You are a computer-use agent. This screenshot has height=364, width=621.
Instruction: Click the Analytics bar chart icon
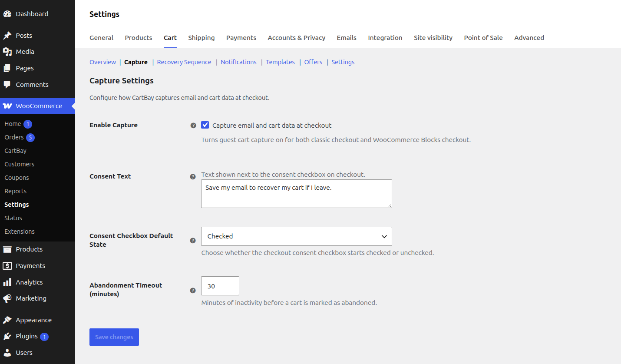coord(7,282)
